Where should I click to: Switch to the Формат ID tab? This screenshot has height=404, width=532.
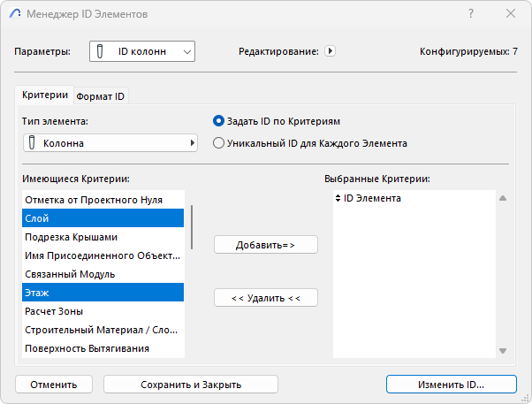coord(100,95)
